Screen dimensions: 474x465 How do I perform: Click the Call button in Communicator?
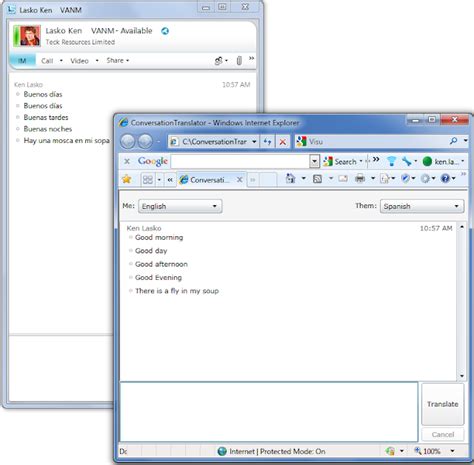pos(47,61)
